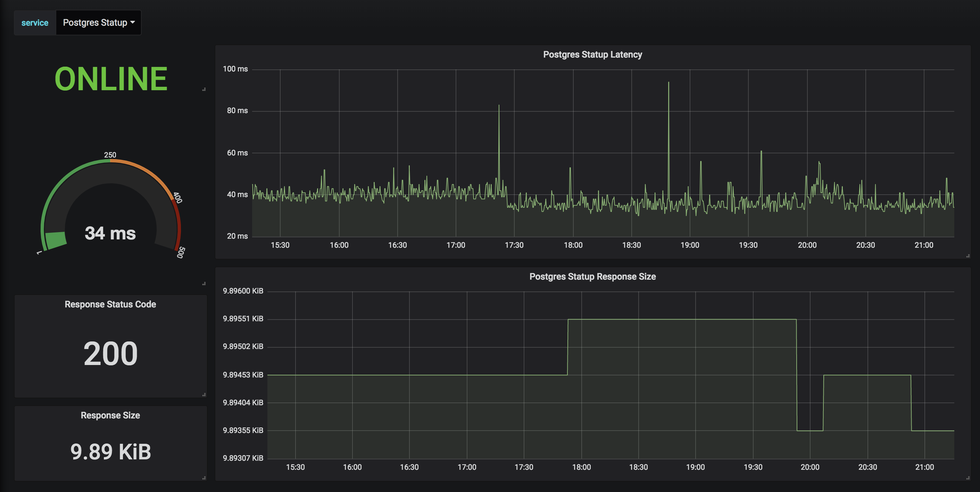980x492 pixels.
Task: Click the 200 status code value
Action: pyautogui.click(x=110, y=354)
